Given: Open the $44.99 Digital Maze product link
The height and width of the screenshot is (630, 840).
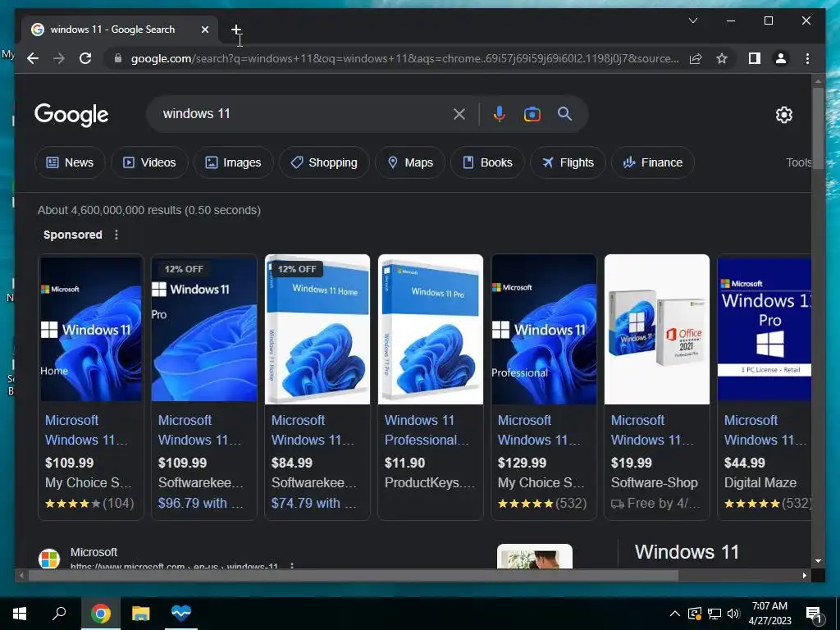Looking at the screenshot, I should pyautogui.click(x=765, y=430).
